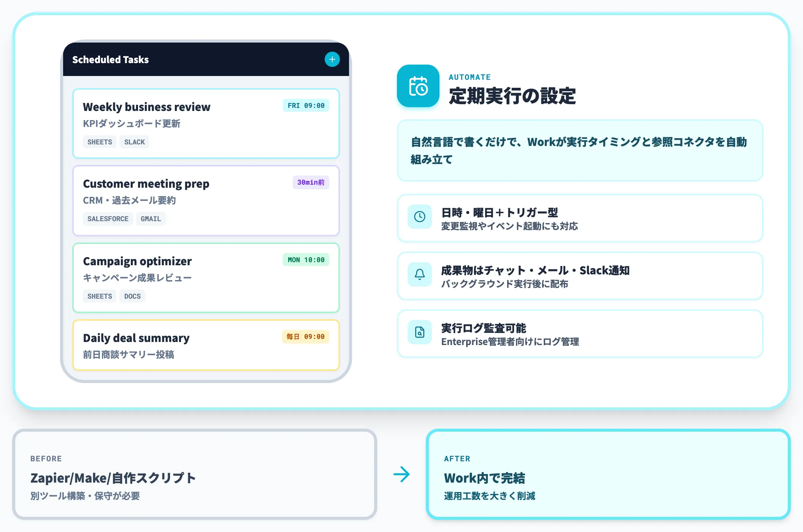Click the 定期実行の設定 heading
Viewport: 803px width, 532px height.
(x=512, y=96)
